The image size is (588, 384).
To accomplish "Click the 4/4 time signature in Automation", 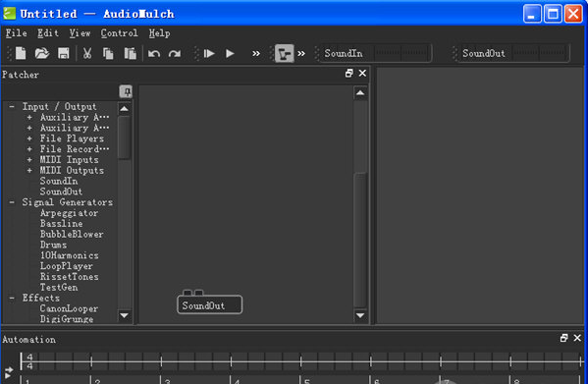I will tap(29, 361).
